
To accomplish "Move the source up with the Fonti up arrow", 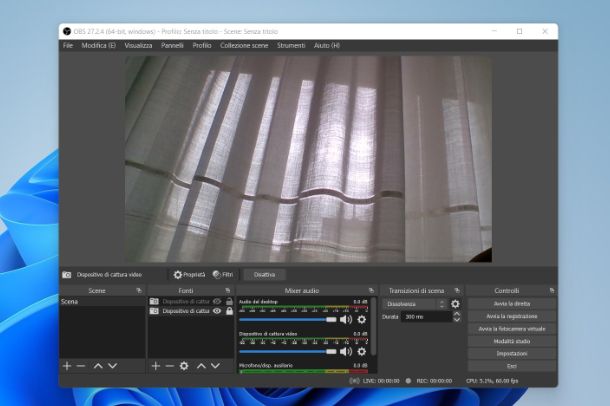I will (201, 366).
